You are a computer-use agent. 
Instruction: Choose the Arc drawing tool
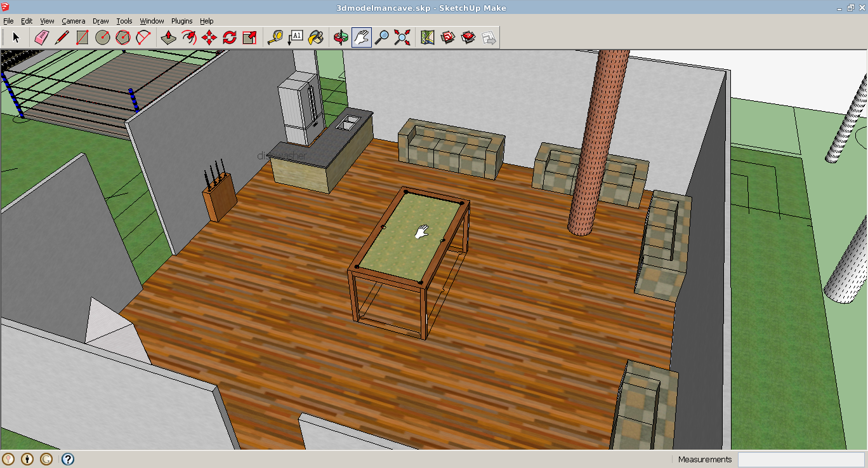[143, 37]
